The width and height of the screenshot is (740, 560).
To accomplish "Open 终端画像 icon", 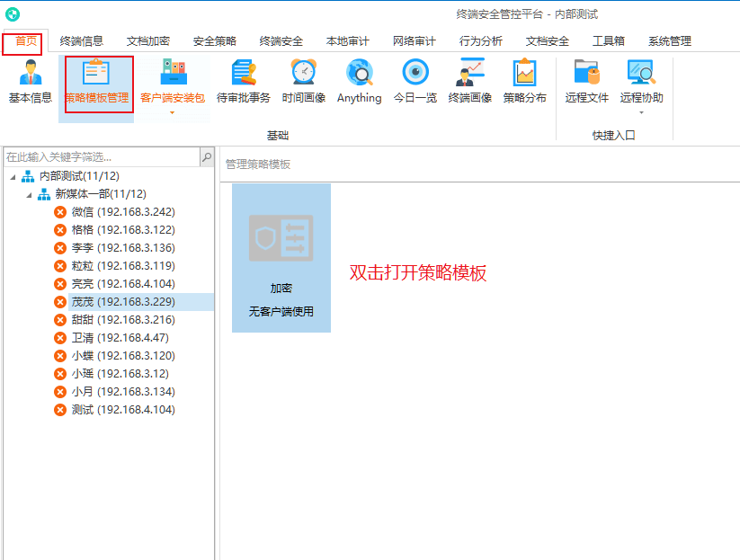I will pos(470,72).
